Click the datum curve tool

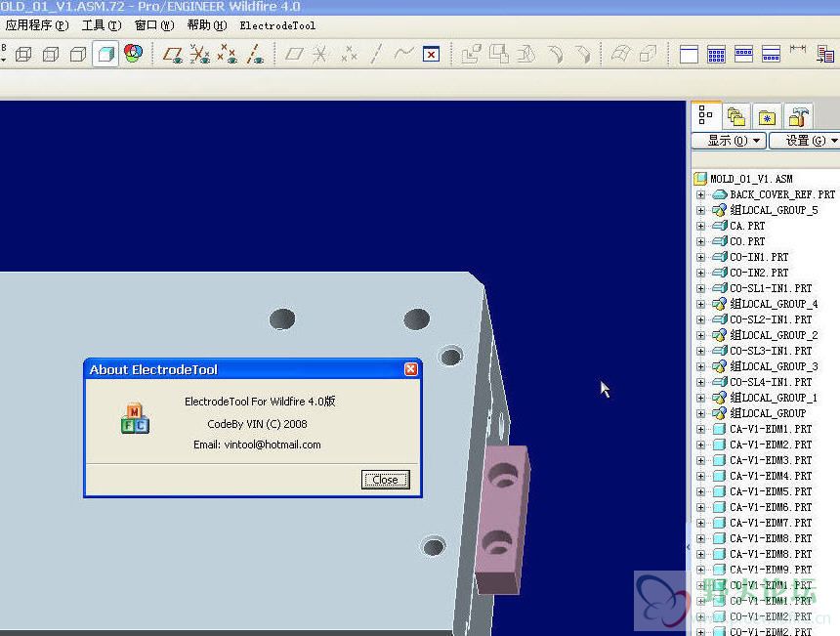(x=404, y=53)
